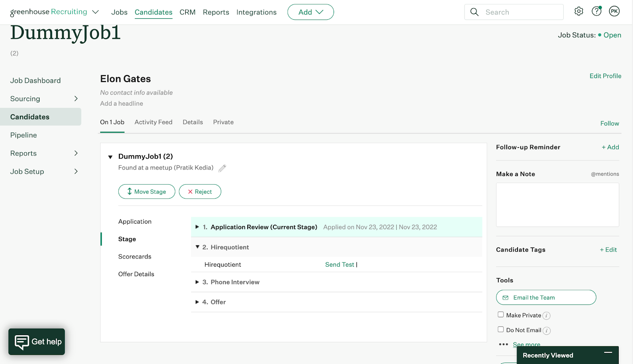Expand the Phone Interview stage
This screenshot has width=633, height=364.
[x=197, y=282]
